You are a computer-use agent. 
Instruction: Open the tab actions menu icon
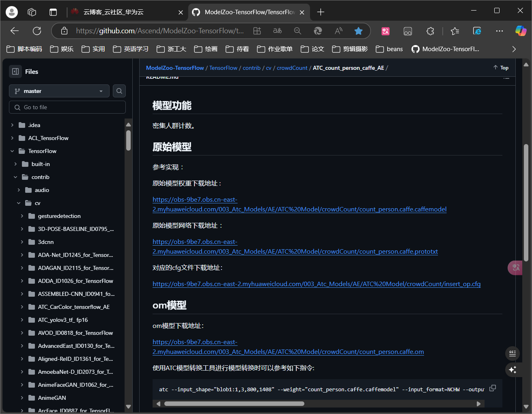click(53, 12)
